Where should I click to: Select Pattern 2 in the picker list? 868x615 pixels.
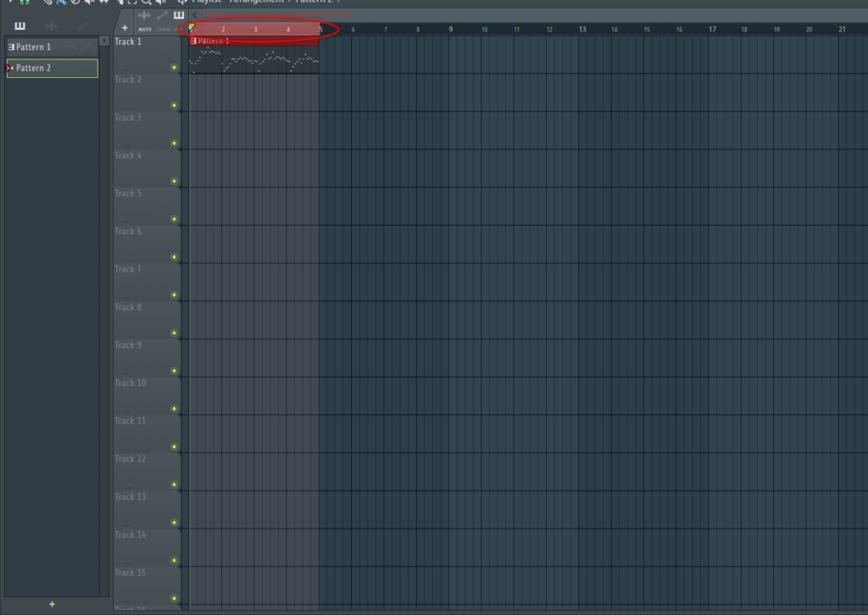[52, 68]
